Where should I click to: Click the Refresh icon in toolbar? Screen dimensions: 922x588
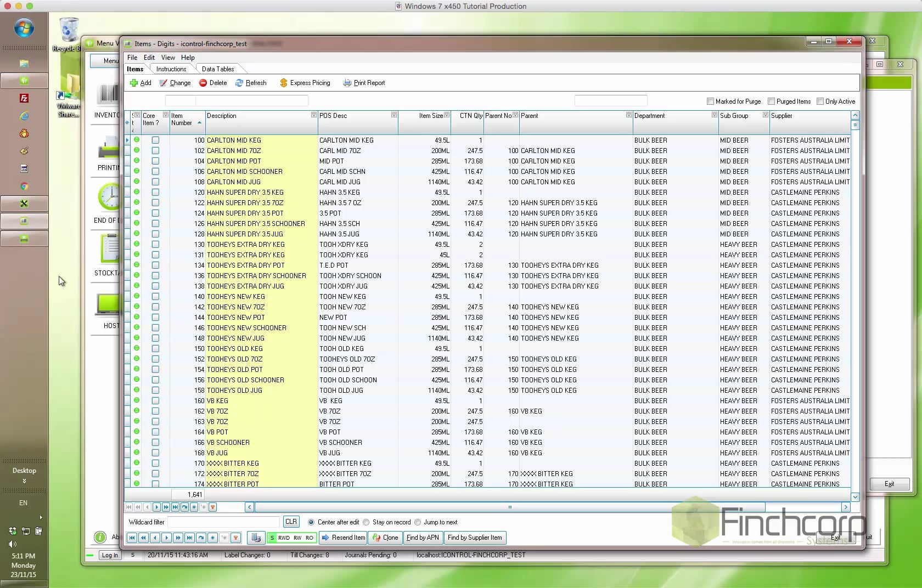coord(239,83)
